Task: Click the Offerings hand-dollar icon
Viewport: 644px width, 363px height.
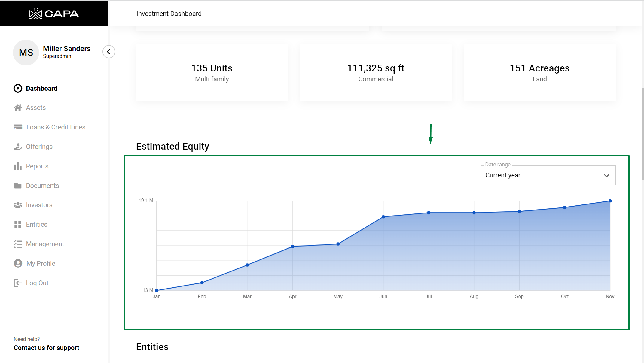Action: pyautogui.click(x=18, y=147)
